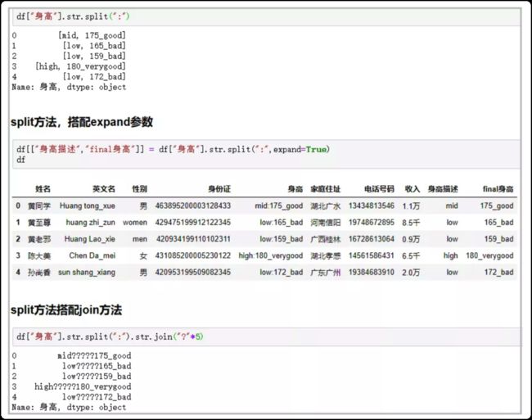The height and width of the screenshot is (420, 532).
Task: Click the 收入 column header
Action: (x=413, y=189)
